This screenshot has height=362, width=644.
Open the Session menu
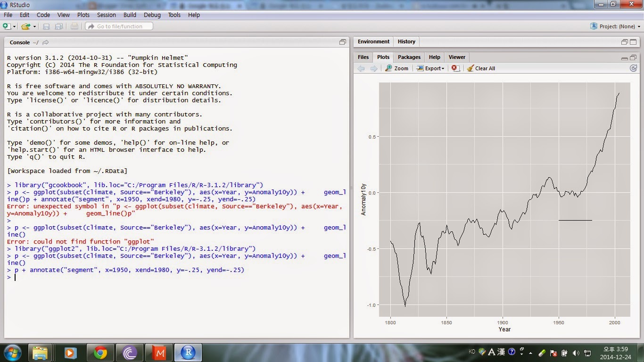(107, 15)
